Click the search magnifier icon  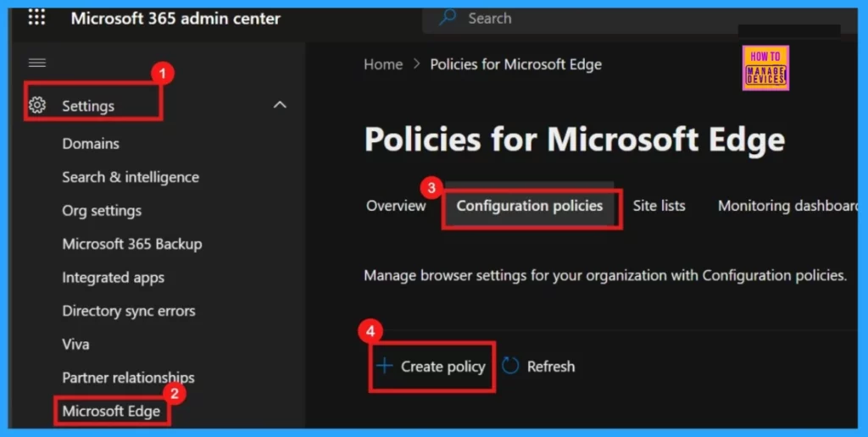(448, 18)
